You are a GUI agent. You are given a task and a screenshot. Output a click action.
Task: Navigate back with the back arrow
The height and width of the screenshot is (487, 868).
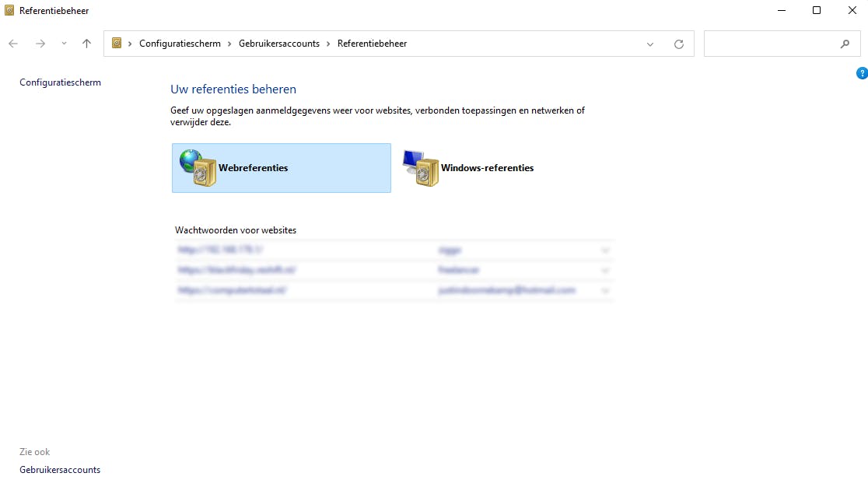[12, 44]
